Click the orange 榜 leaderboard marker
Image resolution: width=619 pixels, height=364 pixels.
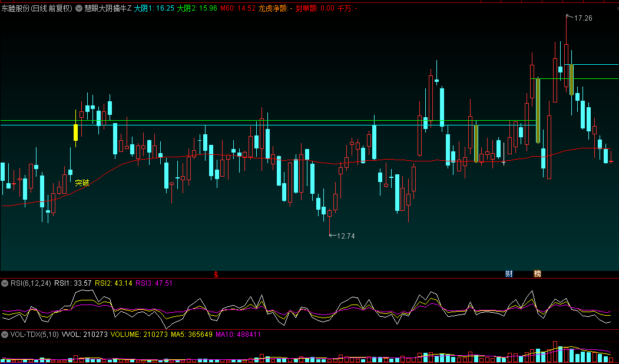tap(537, 274)
